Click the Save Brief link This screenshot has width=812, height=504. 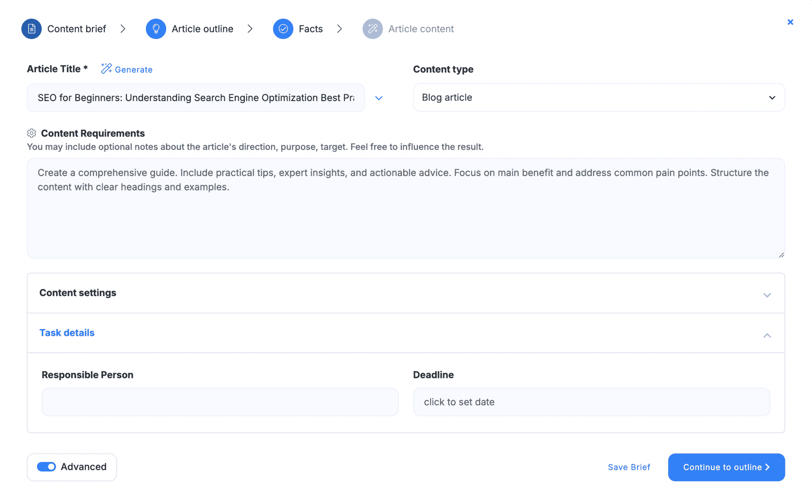pyautogui.click(x=629, y=467)
